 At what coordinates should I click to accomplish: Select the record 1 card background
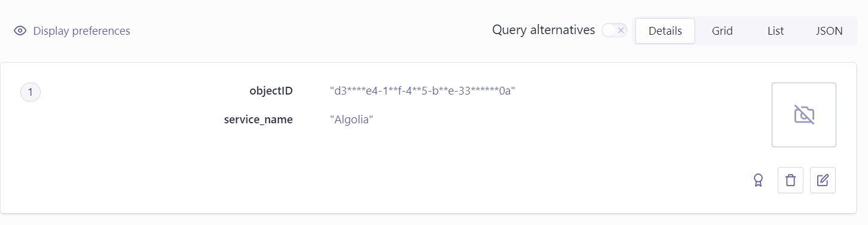pos(428,138)
